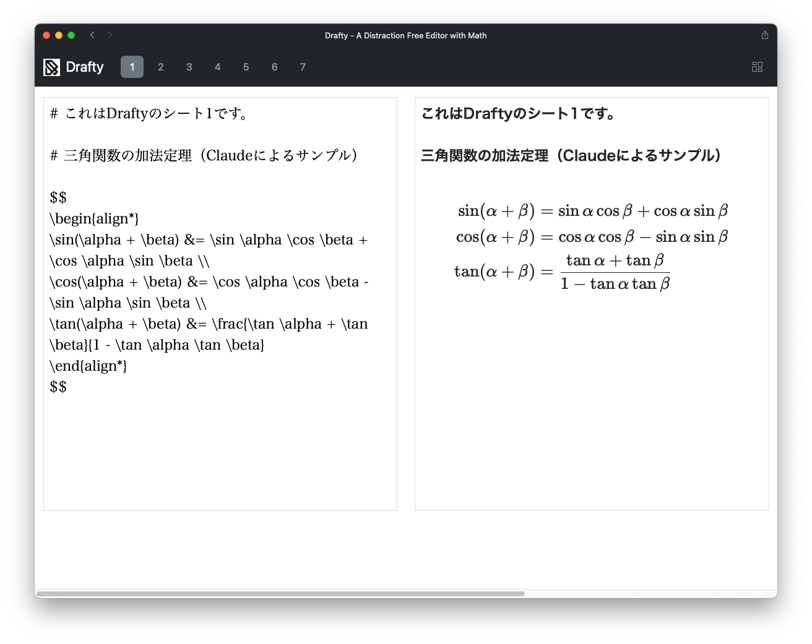
Task: Place cursor on \end{align*} line
Action: 89,366
